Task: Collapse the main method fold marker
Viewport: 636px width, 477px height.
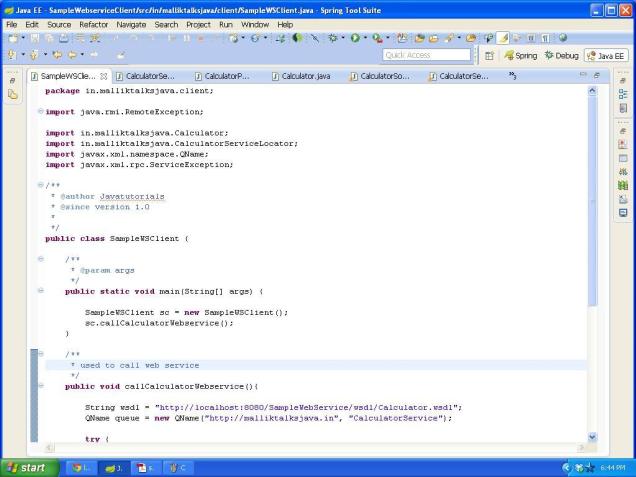Action: point(40,290)
